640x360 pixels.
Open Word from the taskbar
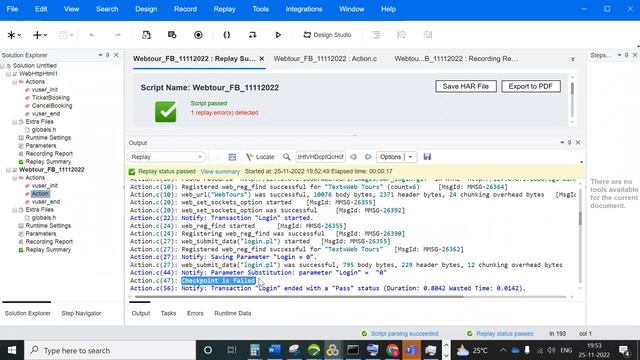(x=274, y=350)
